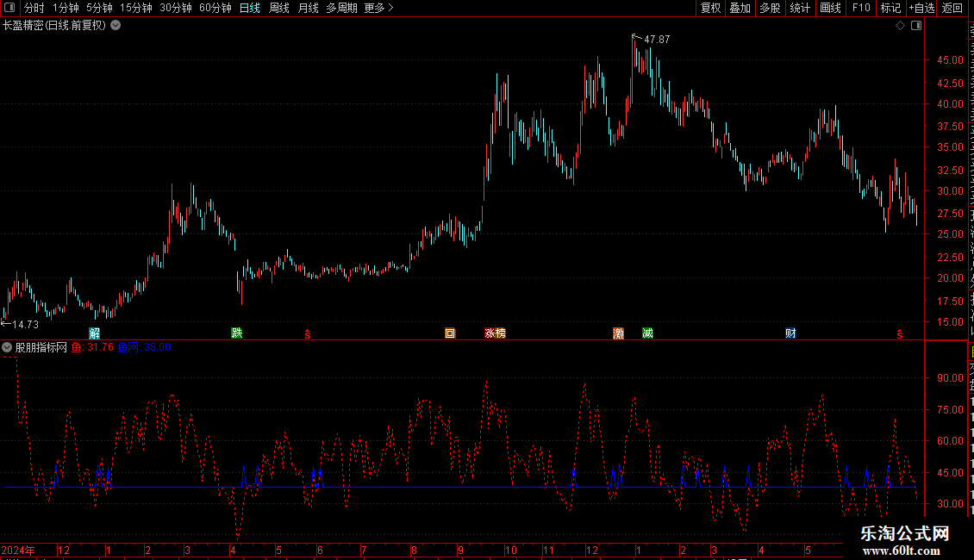Open F10 company information
The image size is (974, 560).
click(861, 8)
